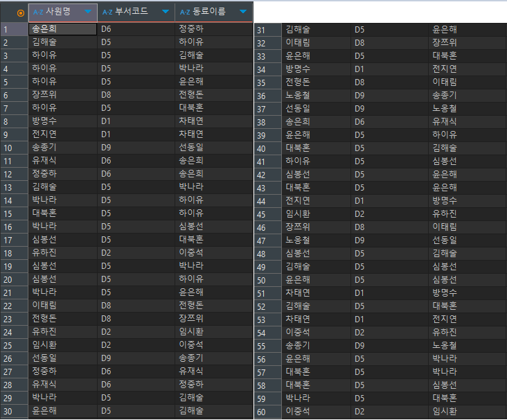The width and height of the screenshot is (507, 420).
Task: Click the 장쯔위 cell in row 32
Action: point(468,43)
